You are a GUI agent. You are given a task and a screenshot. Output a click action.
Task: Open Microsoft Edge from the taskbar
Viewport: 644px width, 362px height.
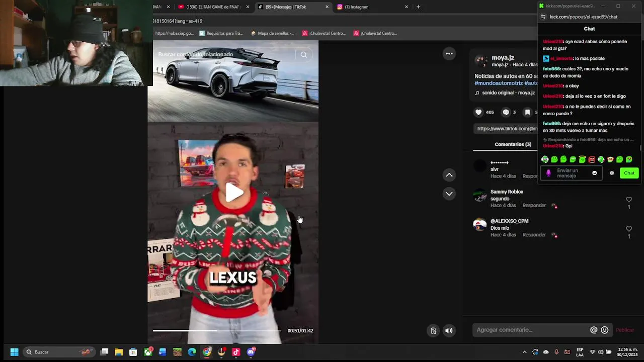click(192, 352)
